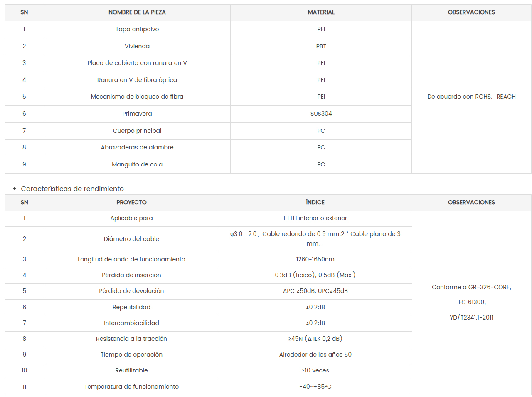
Task: Select the 'PBT' material cell
Action: (x=321, y=46)
